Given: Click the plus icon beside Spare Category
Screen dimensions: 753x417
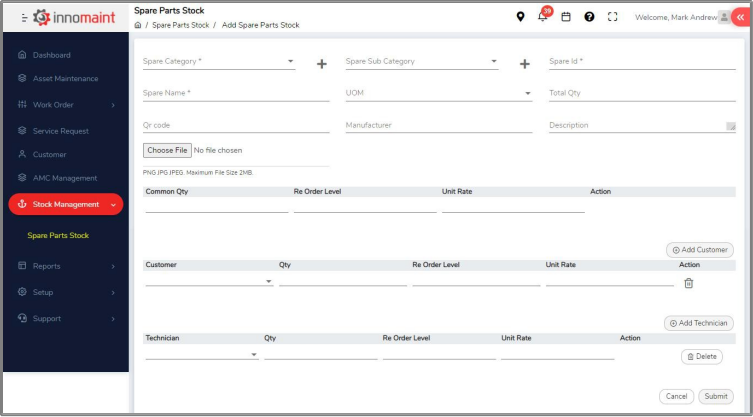Looking at the screenshot, I should (322, 64).
